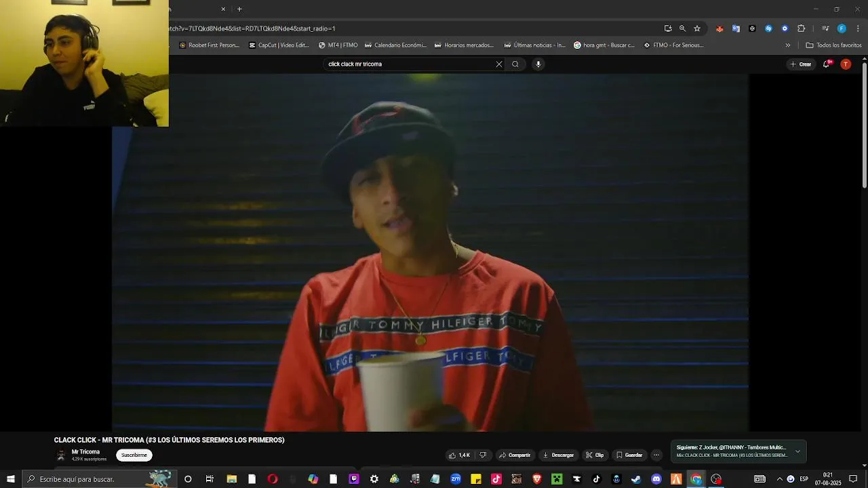Image resolution: width=868 pixels, height=488 pixels.
Task: Open Últimas noticias bookmark
Action: (x=534, y=45)
